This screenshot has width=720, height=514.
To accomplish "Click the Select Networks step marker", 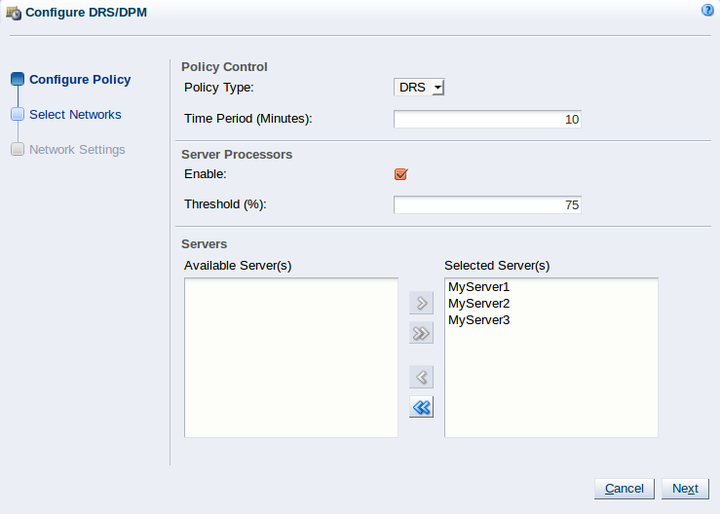I will coord(17,114).
